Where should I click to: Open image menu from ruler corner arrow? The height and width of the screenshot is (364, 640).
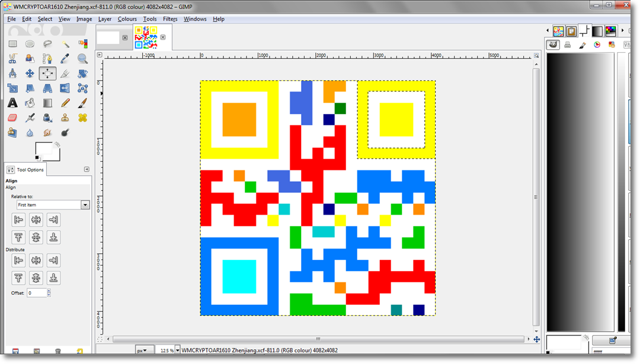(x=100, y=54)
